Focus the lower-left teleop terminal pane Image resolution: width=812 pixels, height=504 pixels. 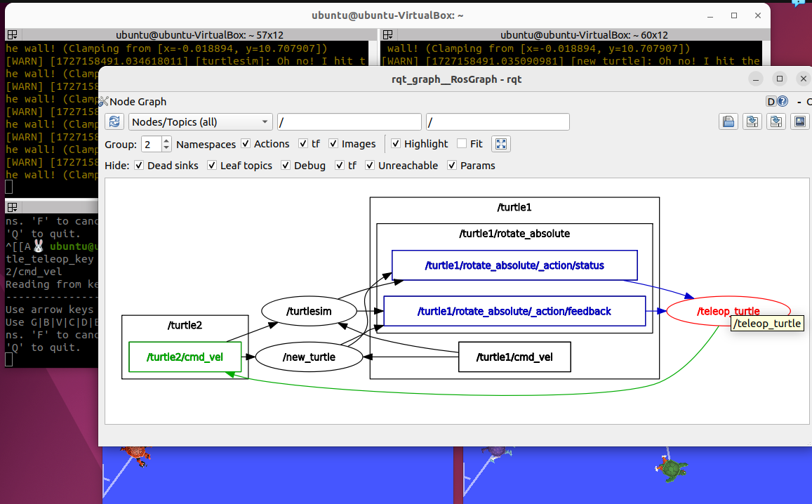(52, 290)
